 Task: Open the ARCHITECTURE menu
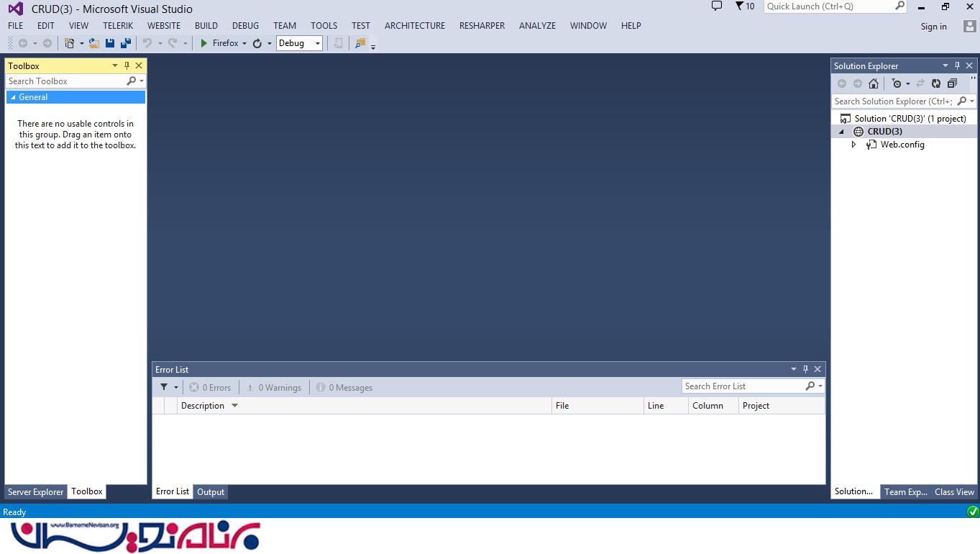click(x=414, y=26)
